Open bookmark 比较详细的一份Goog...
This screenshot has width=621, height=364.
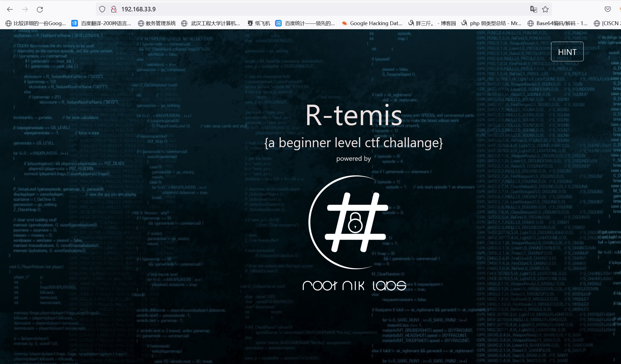(x=36, y=23)
